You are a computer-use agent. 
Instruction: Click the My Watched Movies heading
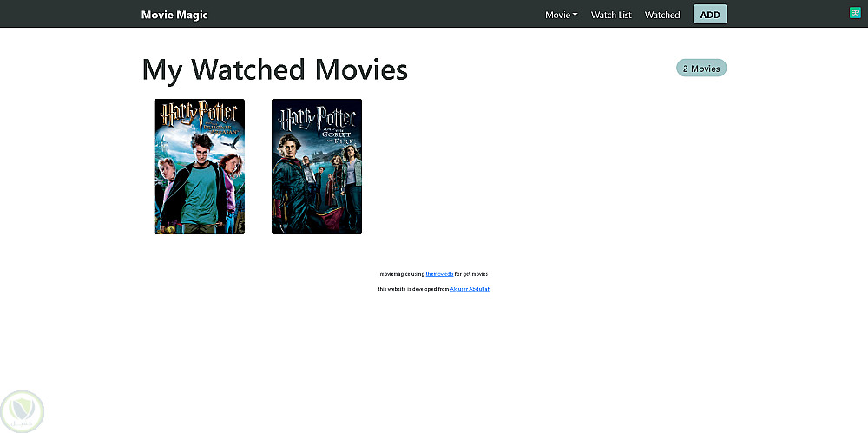tap(274, 70)
